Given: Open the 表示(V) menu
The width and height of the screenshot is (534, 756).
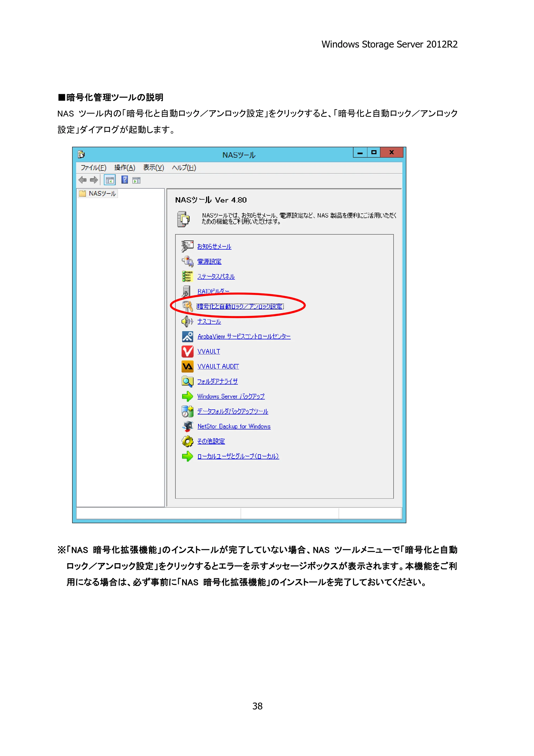Looking at the screenshot, I should (153, 168).
